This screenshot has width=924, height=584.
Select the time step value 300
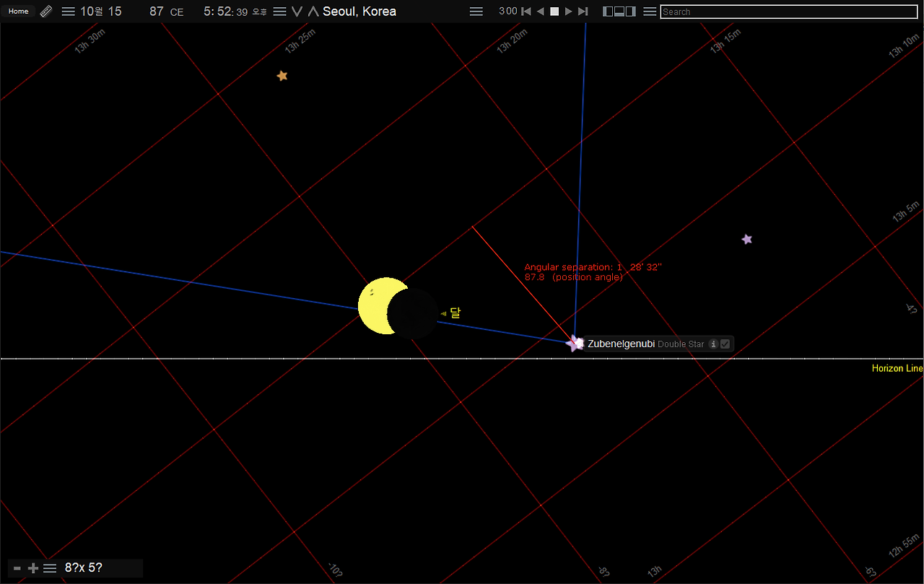(508, 12)
